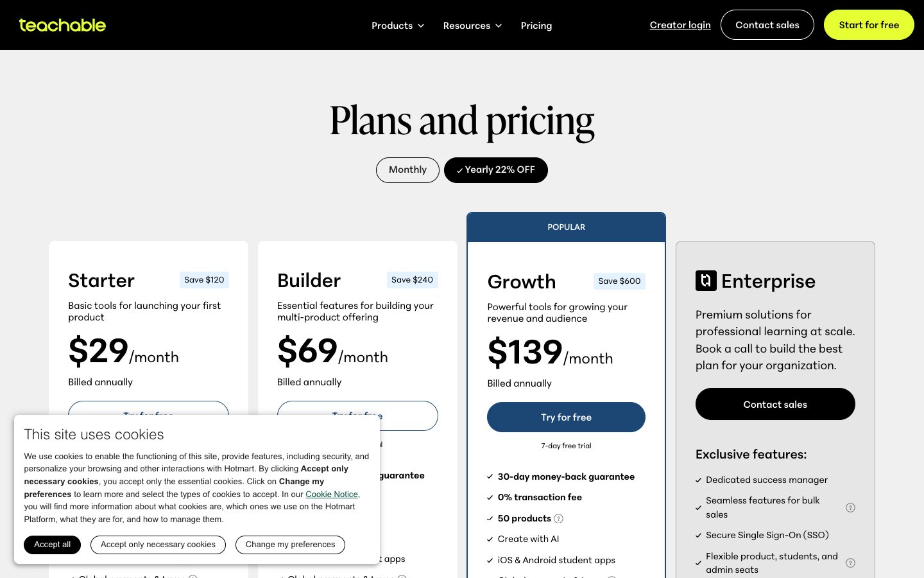The width and height of the screenshot is (924, 578).
Task: Try the Growth plan for free
Action: point(566,417)
